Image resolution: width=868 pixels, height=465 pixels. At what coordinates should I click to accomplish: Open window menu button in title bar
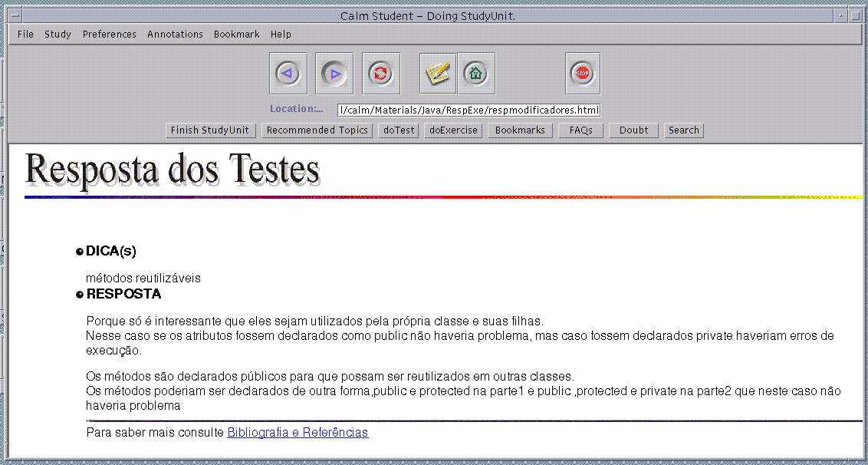tap(17, 15)
